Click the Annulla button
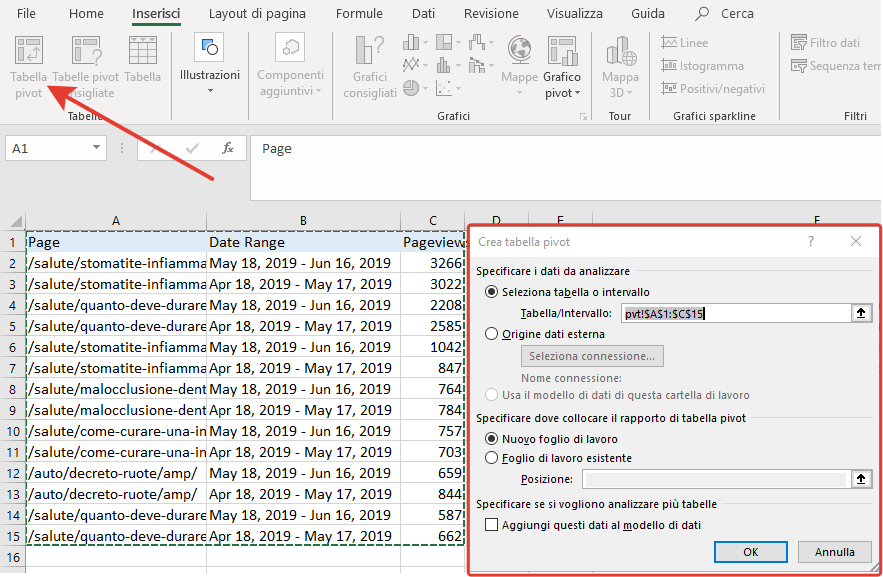The width and height of the screenshot is (883, 577). pos(834,551)
